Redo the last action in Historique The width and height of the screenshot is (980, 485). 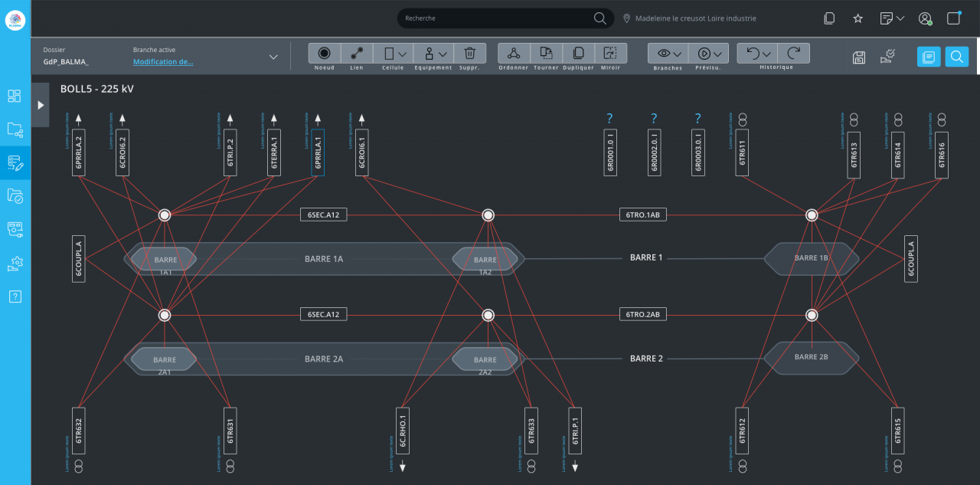coord(794,54)
